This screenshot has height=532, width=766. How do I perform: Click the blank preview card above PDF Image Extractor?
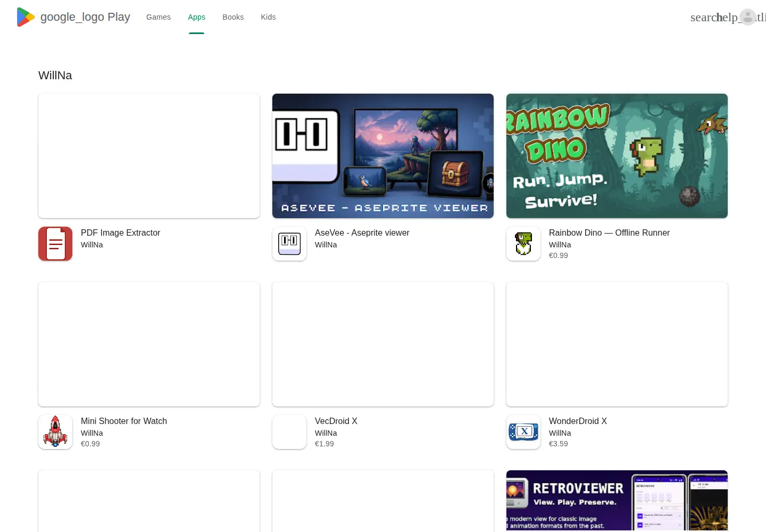pyautogui.click(x=149, y=156)
